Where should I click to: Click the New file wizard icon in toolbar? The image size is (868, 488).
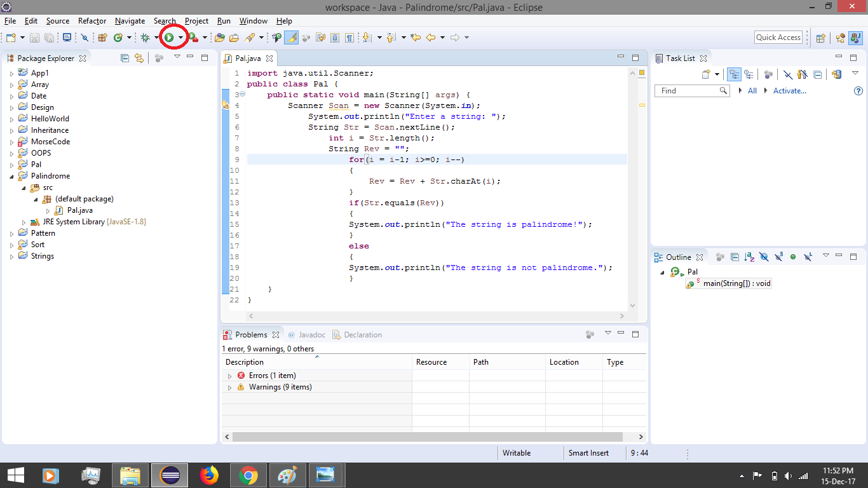coord(10,37)
